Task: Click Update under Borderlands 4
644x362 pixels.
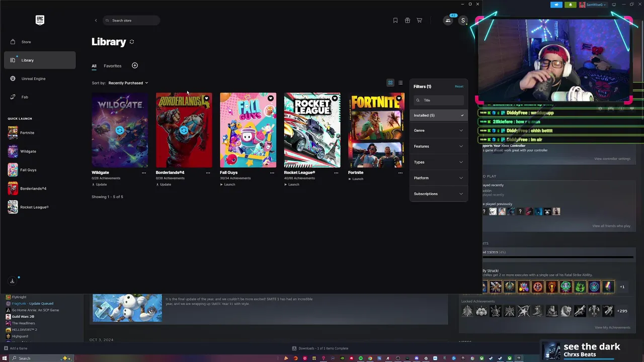Action: click(164, 185)
